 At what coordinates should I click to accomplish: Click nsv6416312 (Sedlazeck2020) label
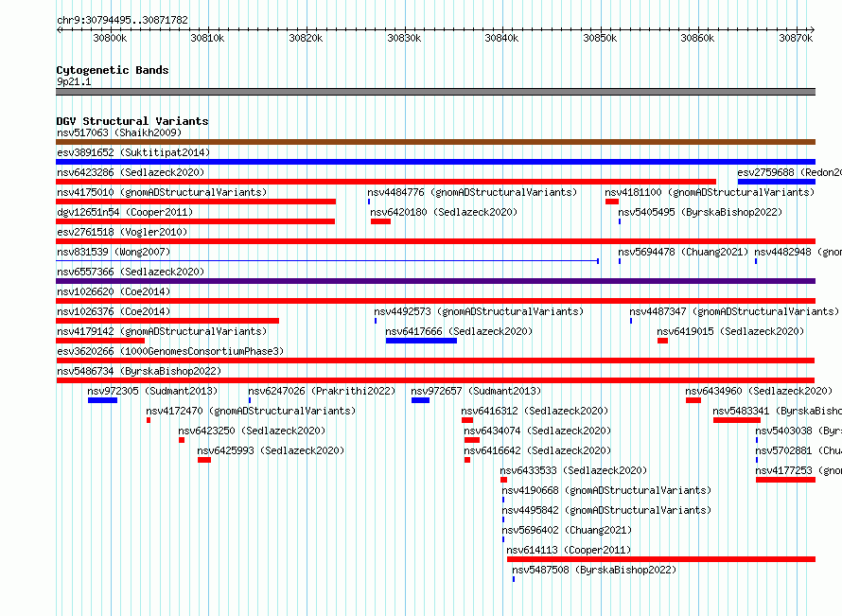[535, 411]
